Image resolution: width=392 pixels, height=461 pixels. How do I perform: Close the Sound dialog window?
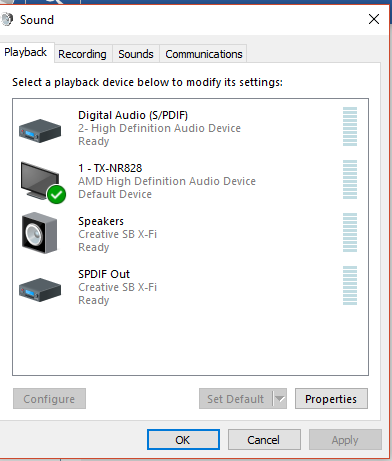click(374, 19)
